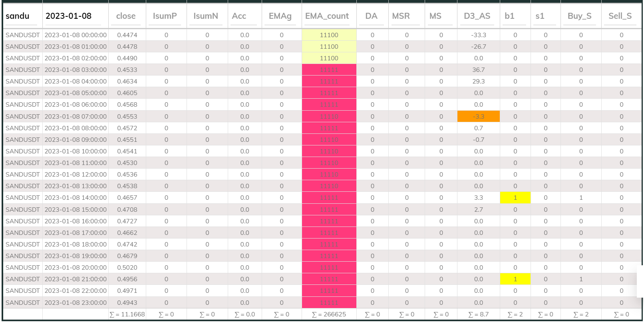The height and width of the screenshot is (322, 644).
Task: Click the yellow b1 cell at 14:00:00
Action: pos(515,198)
